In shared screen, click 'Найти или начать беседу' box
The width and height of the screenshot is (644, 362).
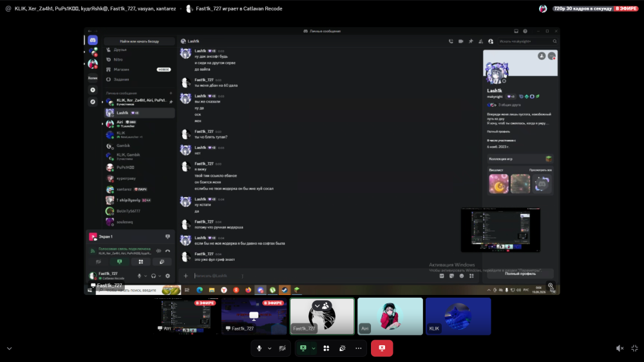tap(139, 41)
